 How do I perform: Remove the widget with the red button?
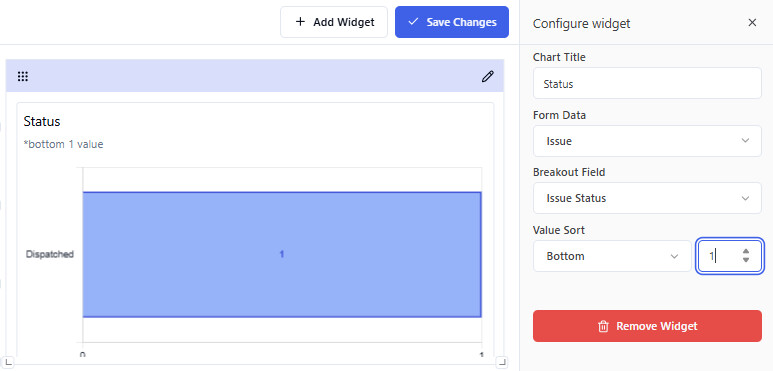tap(647, 326)
